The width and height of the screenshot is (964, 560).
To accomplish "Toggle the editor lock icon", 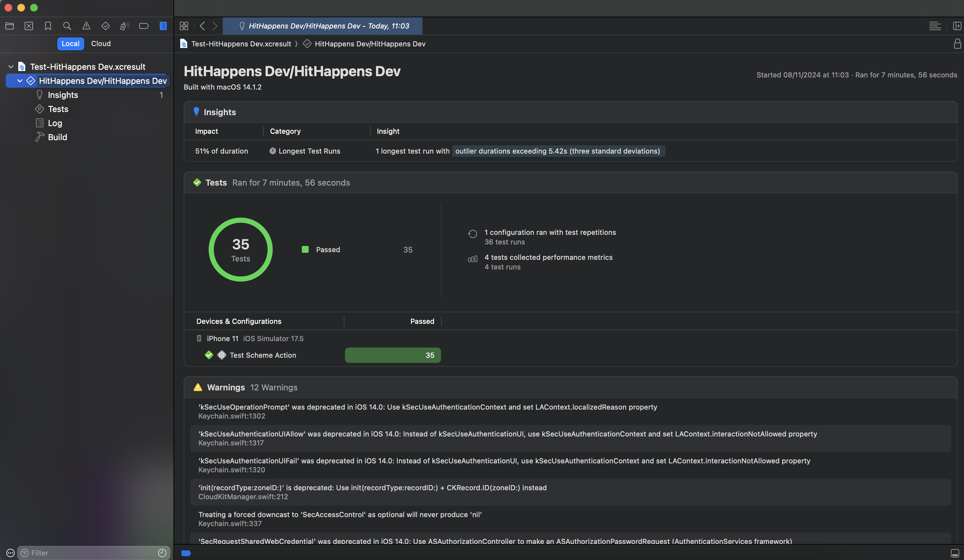I will [957, 44].
